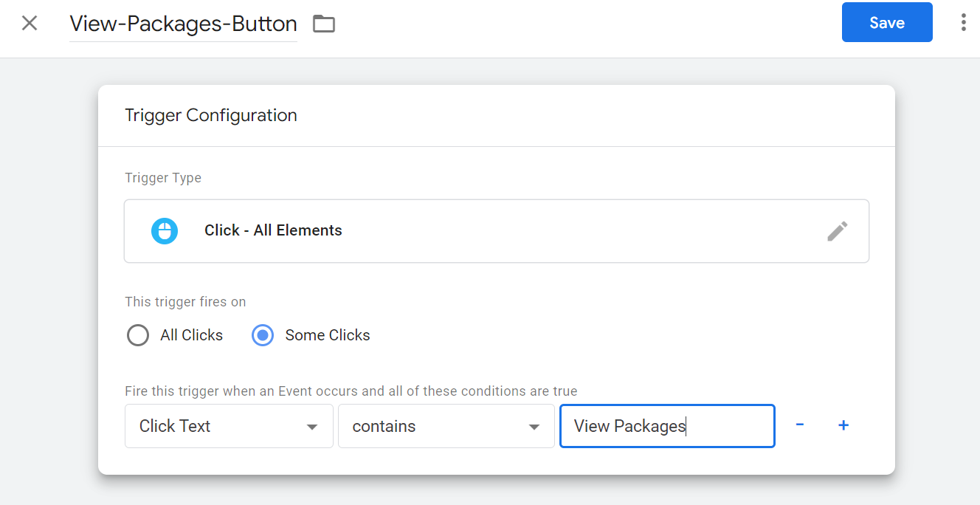
Task: Click the blue mouse trigger type icon
Action: [165, 231]
